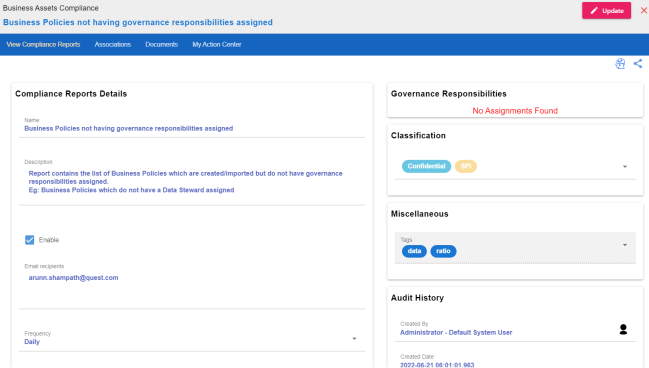This screenshot has width=649, height=368.
Task: Select the data tag chip
Action: [x=414, y=251]
